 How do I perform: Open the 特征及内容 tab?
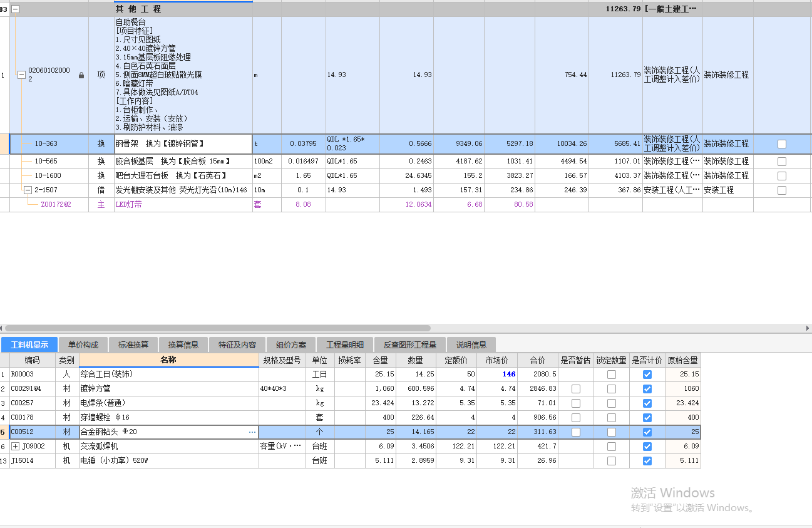[x=237, y=345]
